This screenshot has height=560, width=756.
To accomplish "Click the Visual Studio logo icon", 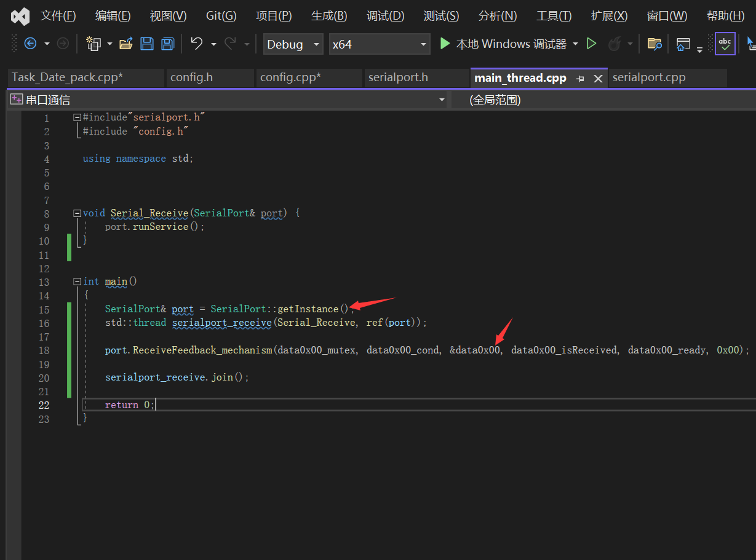I will pos(20,17).
